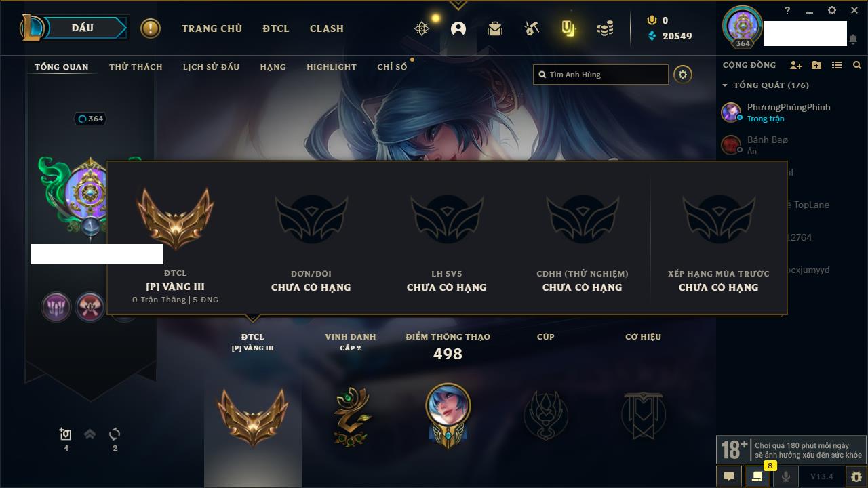Click the yellow alert exclamation icon

pos(151,28)
